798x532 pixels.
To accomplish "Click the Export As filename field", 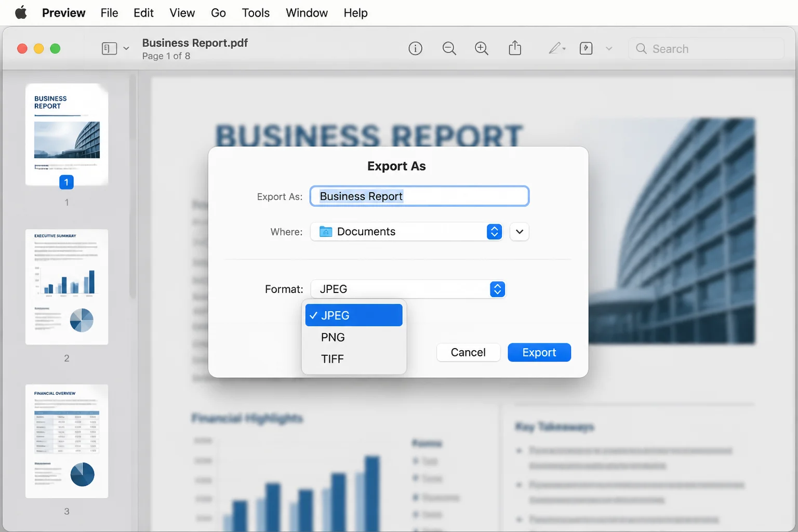I will pyautogui.click(x=419, y=196).
